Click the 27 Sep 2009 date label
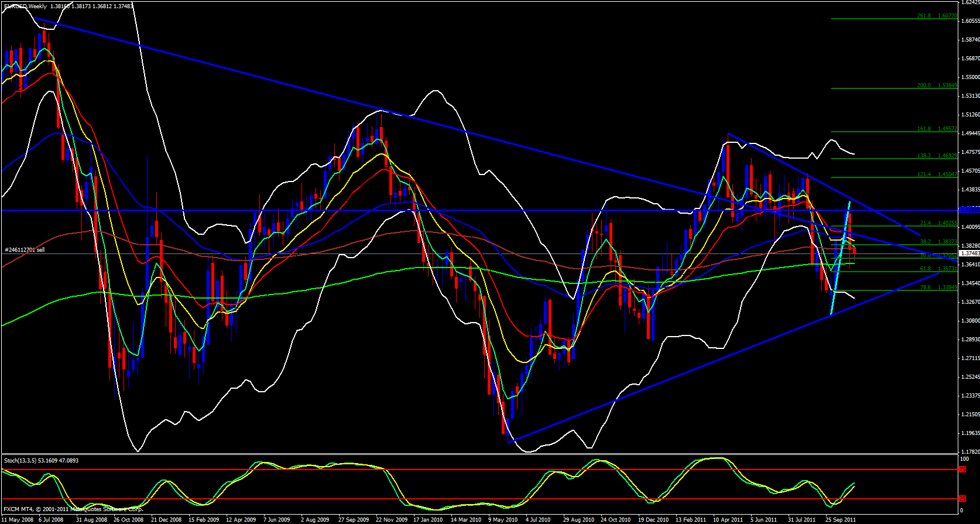This screenshot has height=524, width=980. [x=354, y=520]
